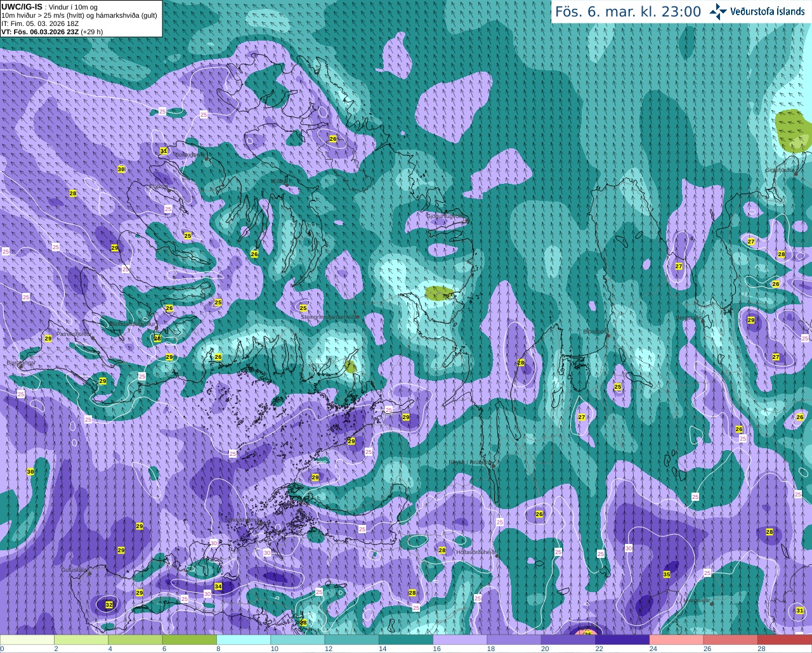
Task: Click the Stykkishólmur station label
Action: (242, 520)
